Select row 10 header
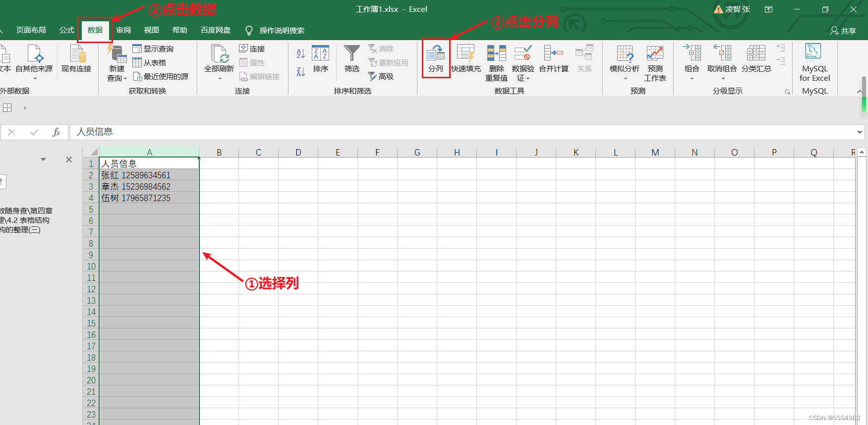The image size is (868, 425). (91, 266)
